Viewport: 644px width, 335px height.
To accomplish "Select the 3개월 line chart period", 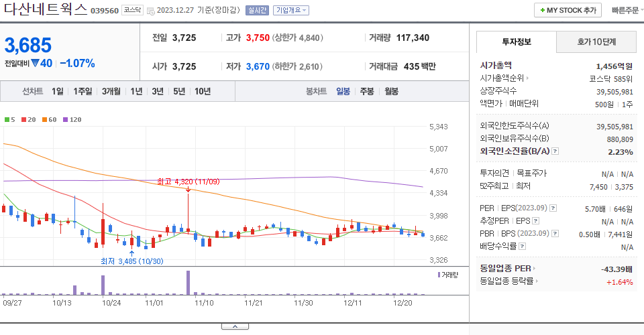I will 111,91.
